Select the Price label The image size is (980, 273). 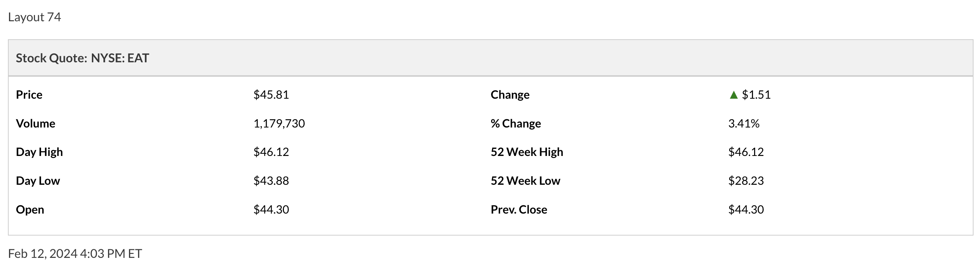click(29, 95)
